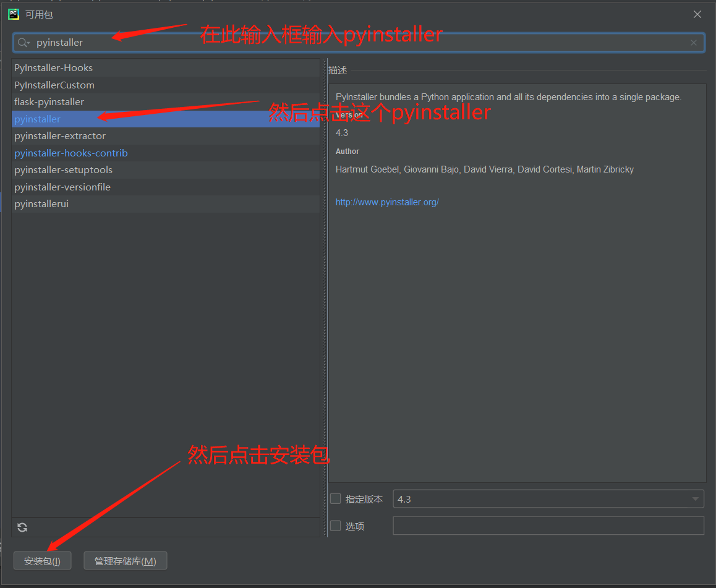Select flask-pyinstaller package
Screen dimensions: 716x588
tap(165, 102)
